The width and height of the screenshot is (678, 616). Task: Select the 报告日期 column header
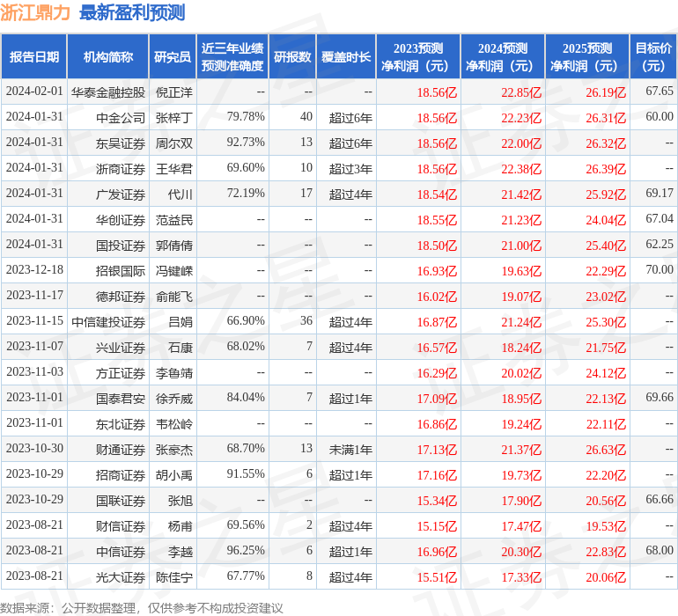pyautogui.click(x=34, y=56)
